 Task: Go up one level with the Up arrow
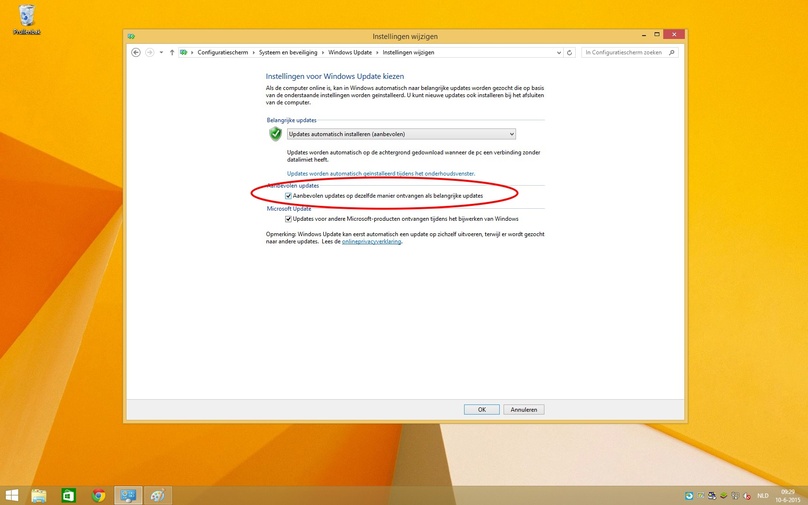pyautogui.click(x=172, y=52)
